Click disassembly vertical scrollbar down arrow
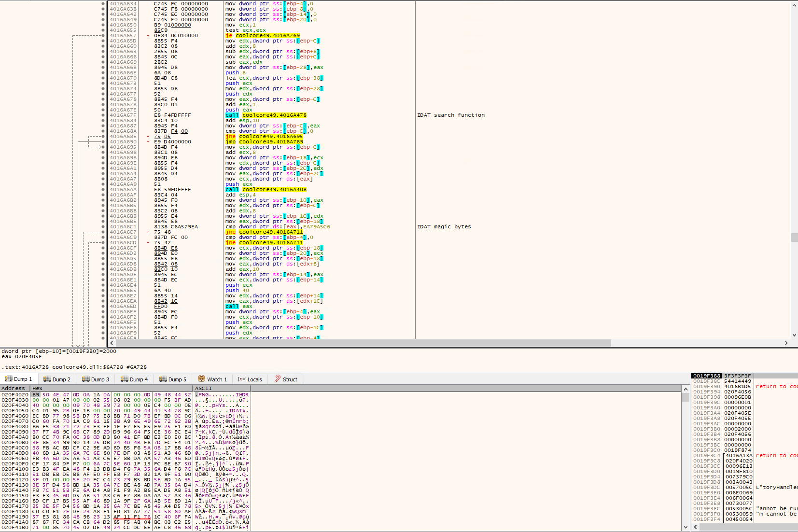798x532 pixels. pyautogui.click(x=794, y=335)
